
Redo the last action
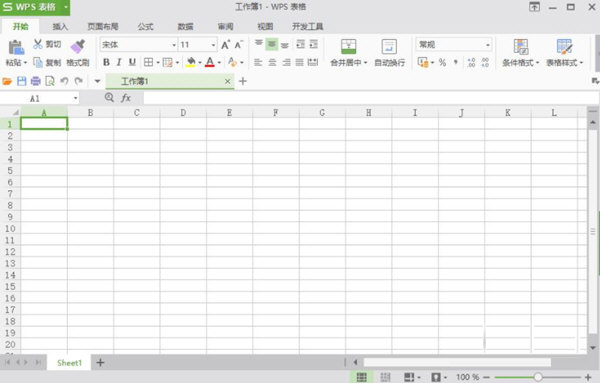coord(78,81)
